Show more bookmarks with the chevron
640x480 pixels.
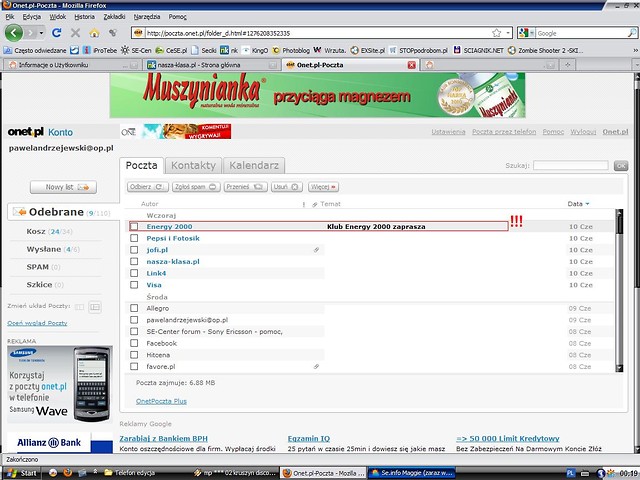click(x=636, y=50)
